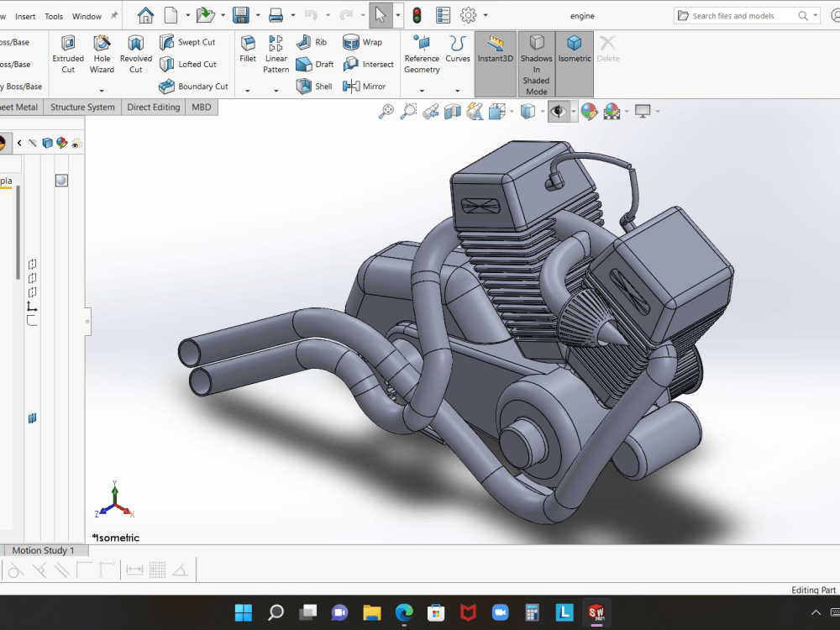Image resolution: width=840 pixels, height=630 pixels.
Task: Open the Curves command
Action: tap(458, 53)
